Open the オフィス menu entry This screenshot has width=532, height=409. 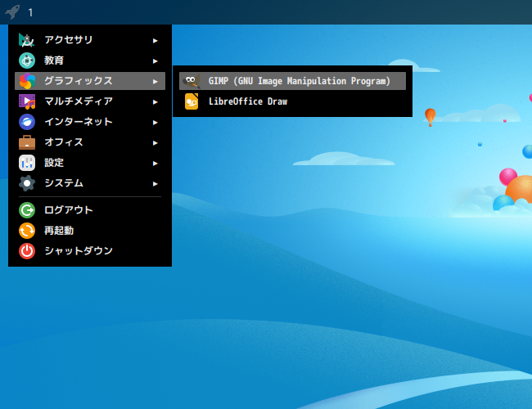90,142
